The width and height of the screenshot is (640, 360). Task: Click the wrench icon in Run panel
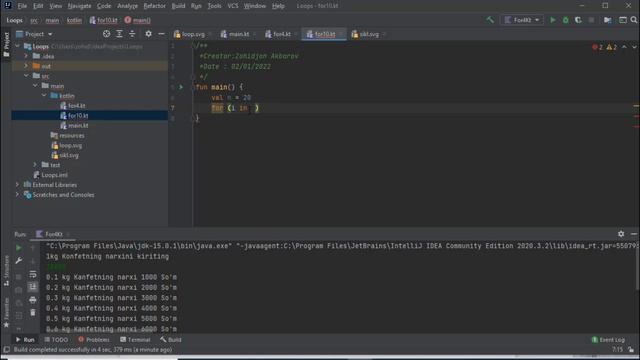point(18,260)
